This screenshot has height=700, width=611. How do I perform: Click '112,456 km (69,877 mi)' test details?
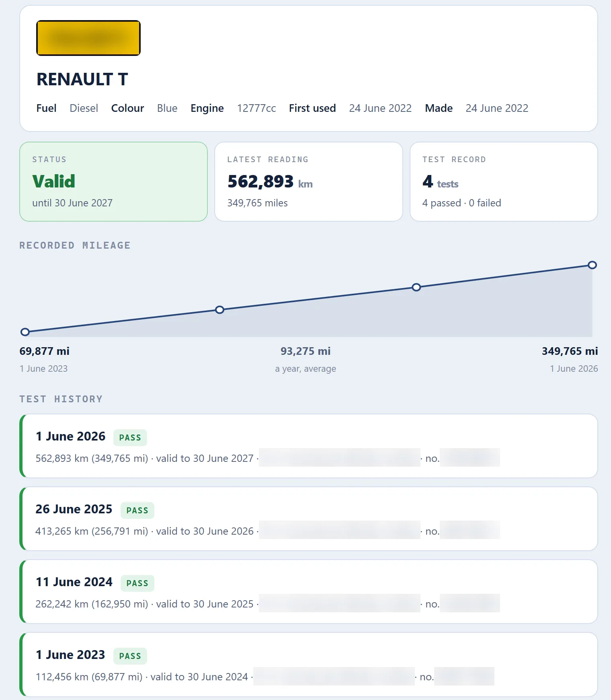tap(89, 677)
